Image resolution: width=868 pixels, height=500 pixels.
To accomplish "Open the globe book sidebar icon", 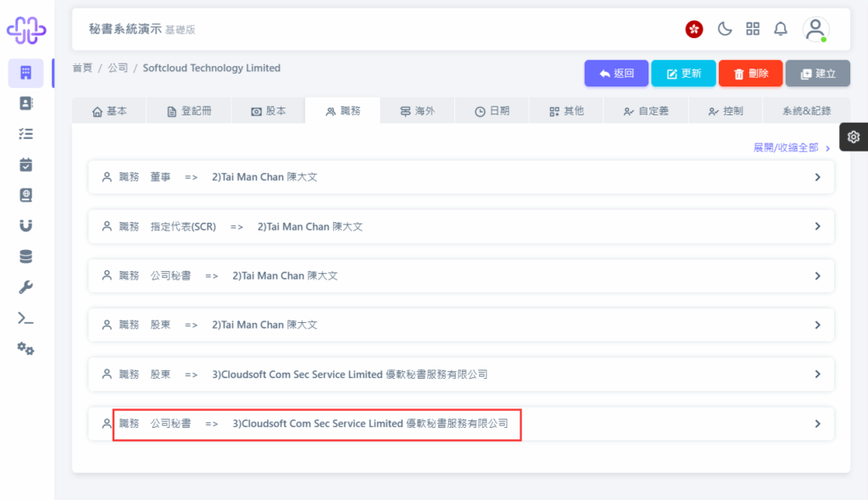I will point(25,195).
